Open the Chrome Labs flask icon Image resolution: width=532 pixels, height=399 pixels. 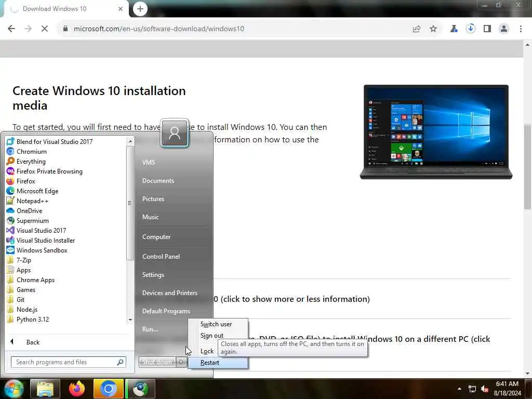(454, 29)
